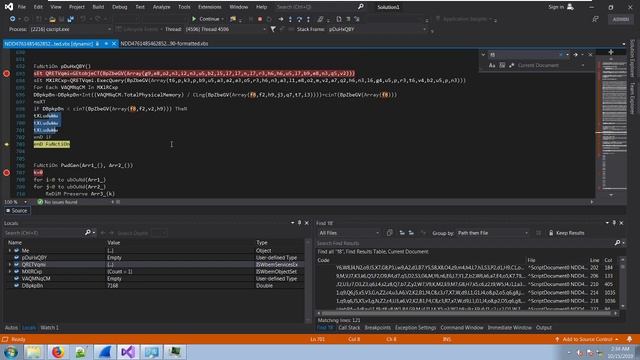Open the Exception Settings tab
This screenshot has width=640, height=360.
click(x=416, y=328)
